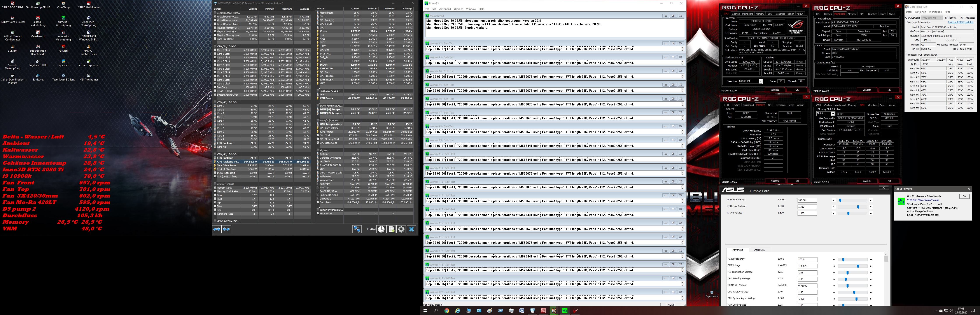Click the HWiNFO clock reset icon
Screen dimensions: 980x315
381,229
